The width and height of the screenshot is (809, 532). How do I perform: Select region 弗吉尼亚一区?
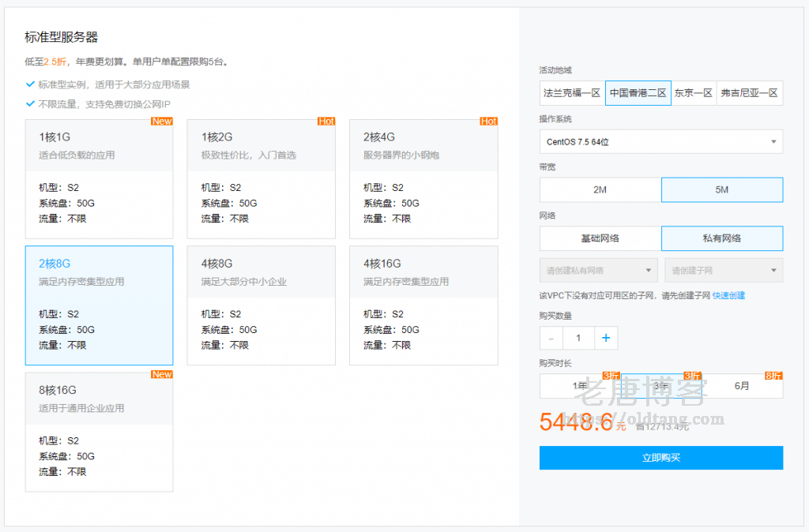(749, 93)
